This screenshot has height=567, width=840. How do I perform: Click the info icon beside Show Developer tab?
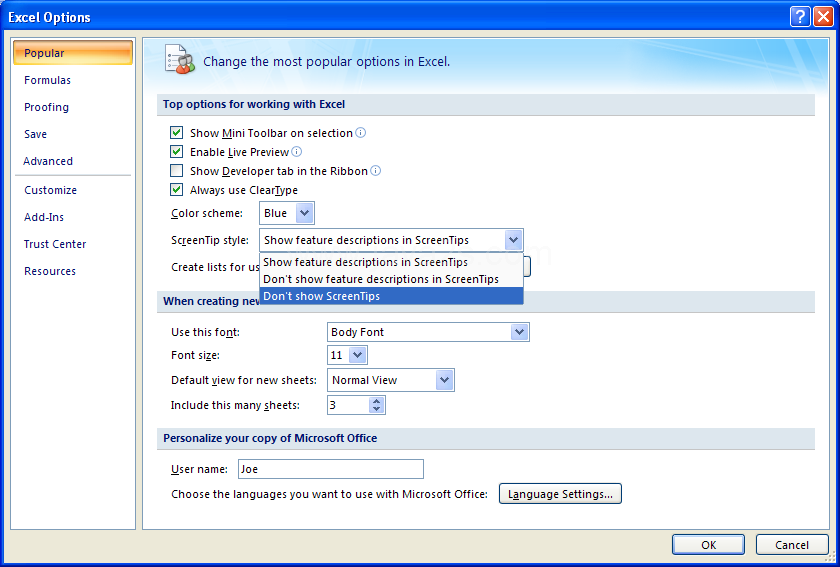click(x=376, y=170)
